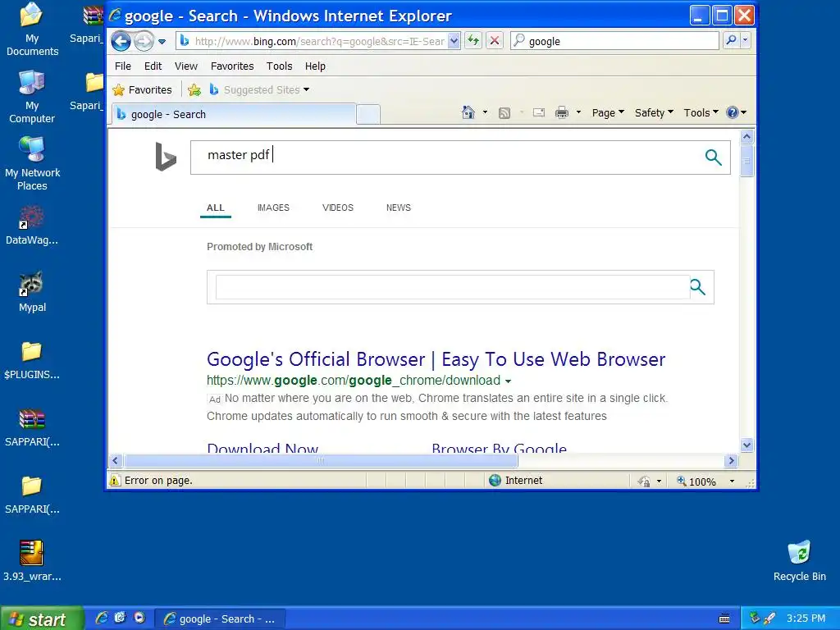The image size is (840, 630).
Task: Open the Edit menu
Action: (153, 66)
